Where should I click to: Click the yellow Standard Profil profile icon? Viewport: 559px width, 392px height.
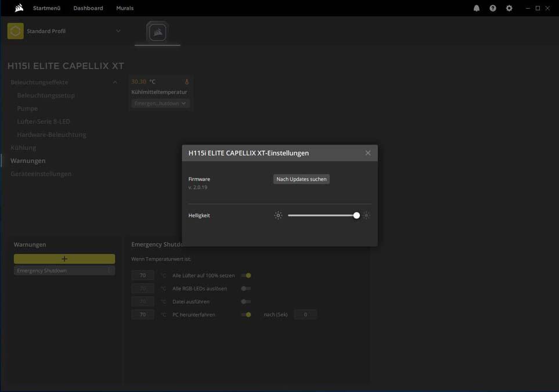coord(15,31)
